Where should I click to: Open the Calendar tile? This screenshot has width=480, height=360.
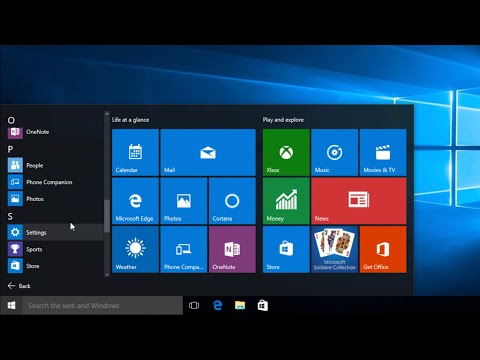[x=135, y=152]
